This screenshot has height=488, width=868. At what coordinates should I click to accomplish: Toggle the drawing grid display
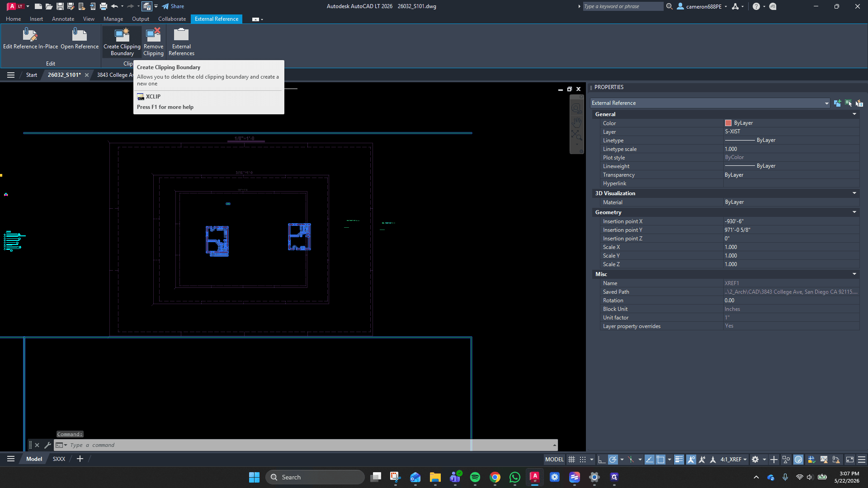572,460
